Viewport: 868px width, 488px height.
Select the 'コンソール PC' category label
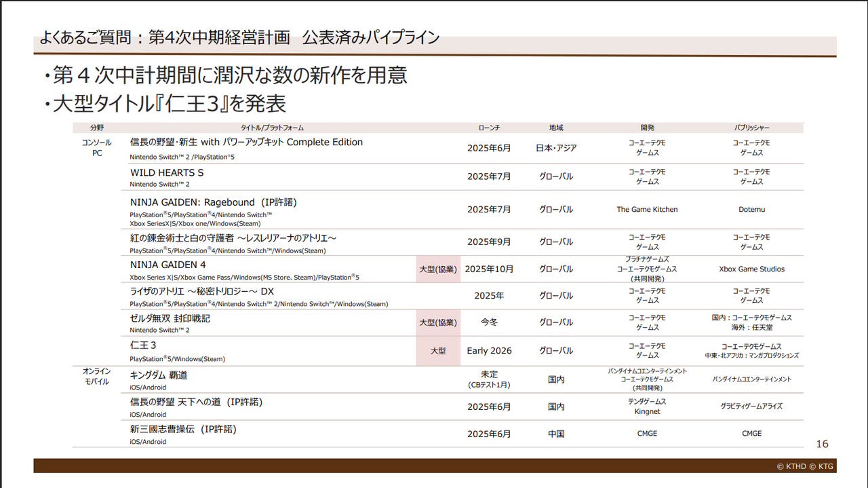click(x=97, y=148)
